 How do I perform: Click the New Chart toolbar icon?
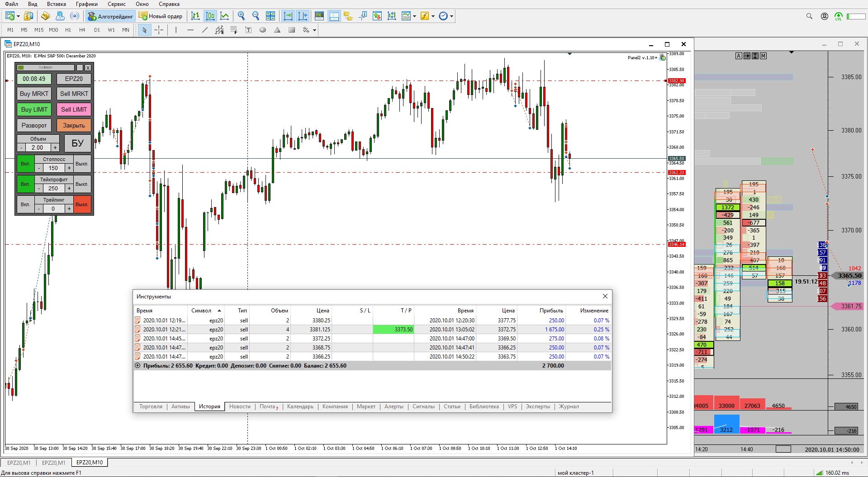(9, 16)
